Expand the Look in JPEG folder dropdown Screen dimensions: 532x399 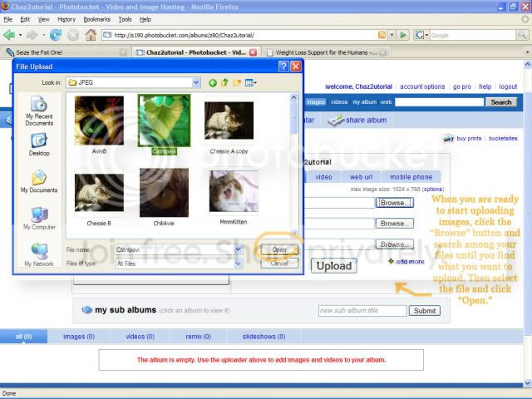coord(196,83)
